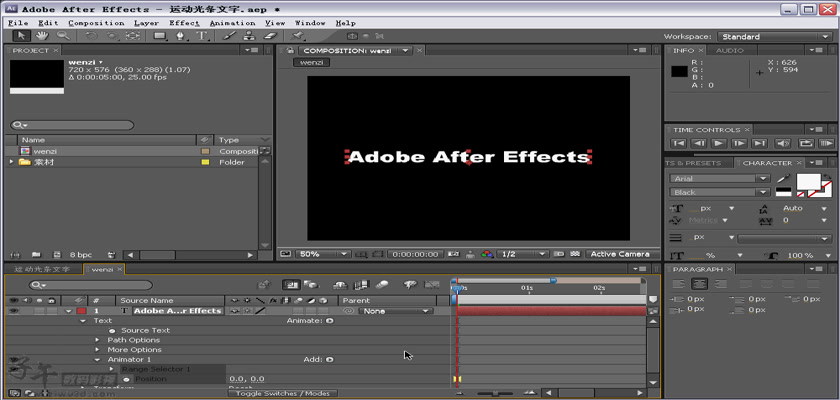Open the 50% magnification dropdown
This screenshot has height=400, width=840.
[x=322, y=254]
